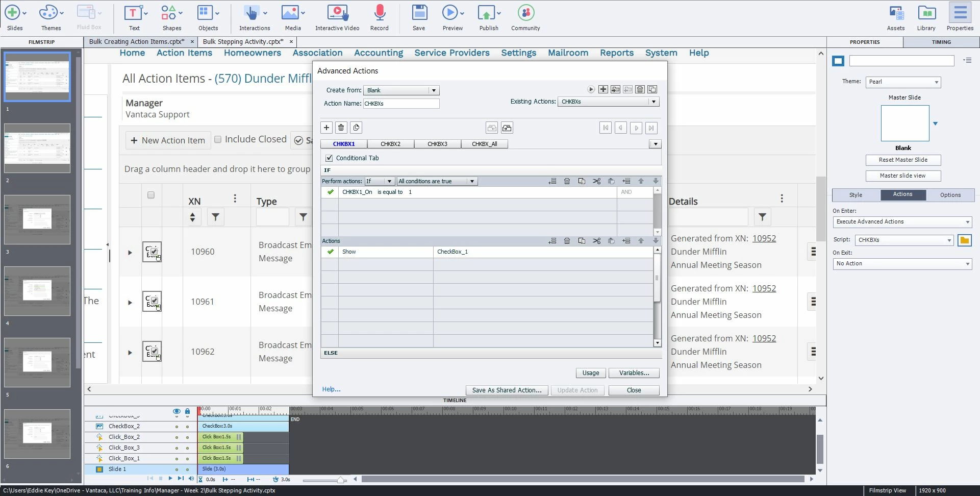Select slide 3 thumbnail in the Filmstrip

[x=37, y=219]
